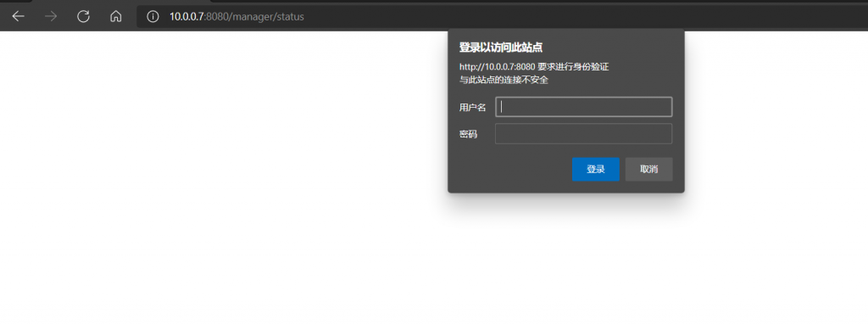
Task: Click the 密码 password field
Action: coord(583,134)
